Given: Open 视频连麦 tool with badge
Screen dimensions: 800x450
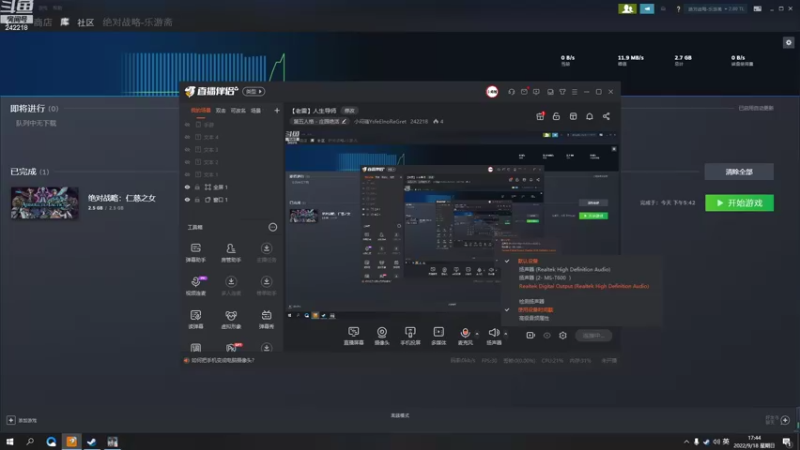Looking at the screenshot, I should 196,286.
